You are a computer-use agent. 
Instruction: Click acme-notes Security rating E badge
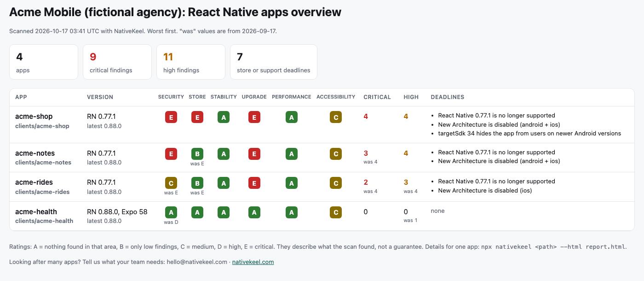coord(171,154)
